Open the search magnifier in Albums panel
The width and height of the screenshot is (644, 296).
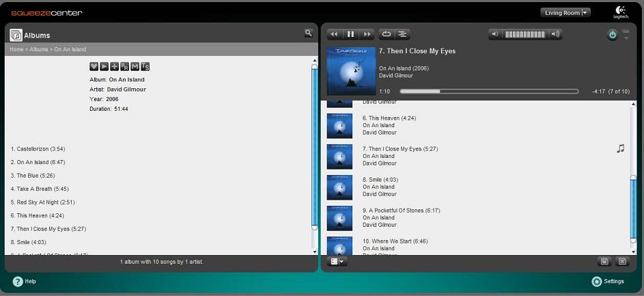[x=309, y=33]
